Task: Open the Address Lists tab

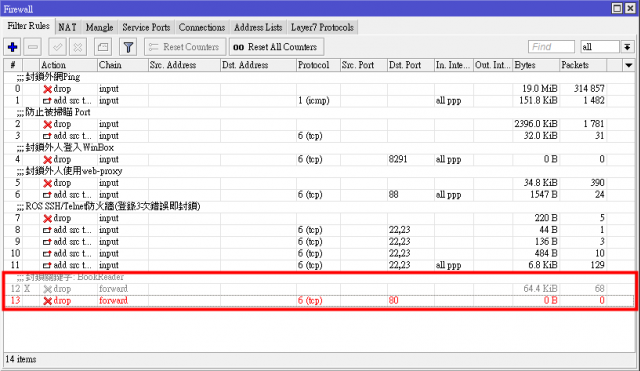Action: [258, 27]
